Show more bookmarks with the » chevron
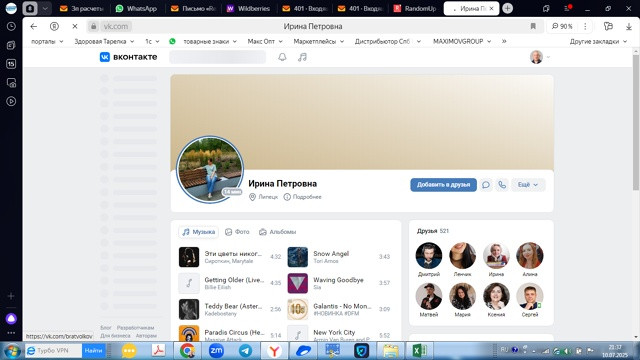 pyautogui.click(x=504, y=41)
